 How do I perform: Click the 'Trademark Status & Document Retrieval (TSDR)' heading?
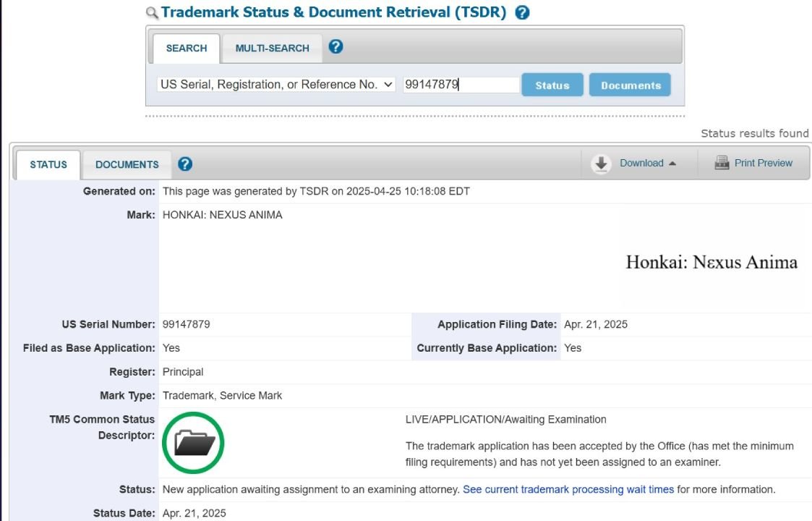click(x=333, y=12)
